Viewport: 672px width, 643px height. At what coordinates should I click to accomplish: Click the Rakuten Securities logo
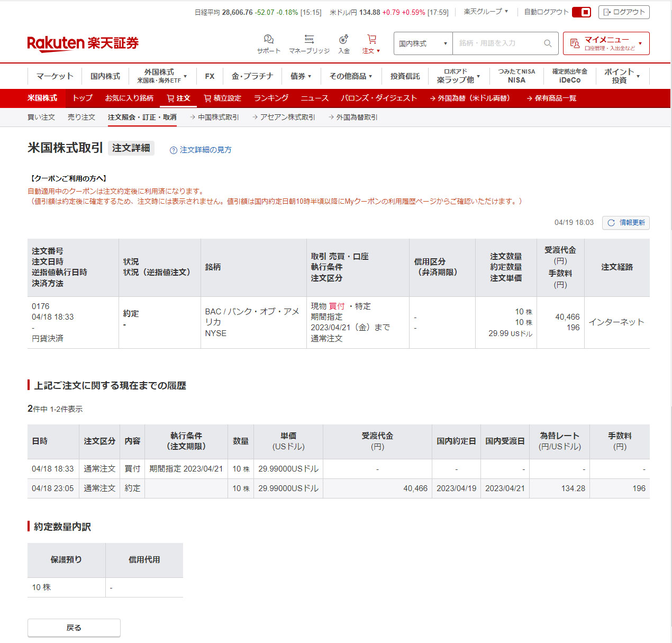click(x=83, y=43)
